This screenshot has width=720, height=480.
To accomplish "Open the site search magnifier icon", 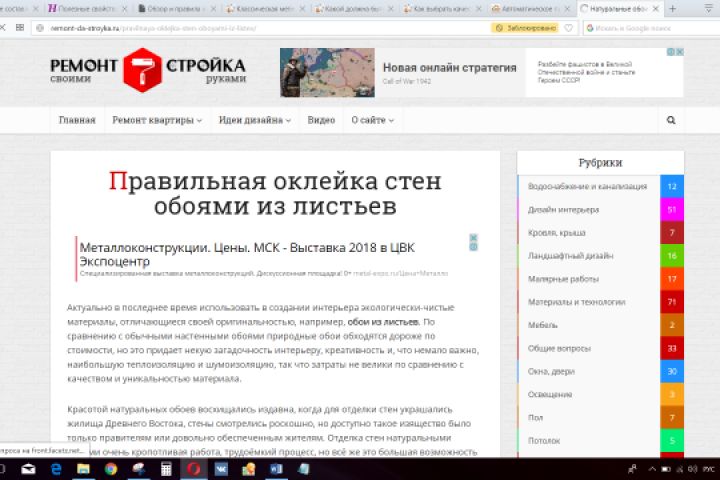I will pos(671,120).
